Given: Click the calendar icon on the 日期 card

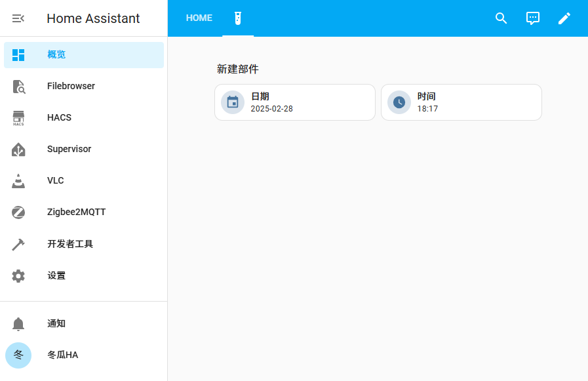Looking at the screenshot, I should pos(233,102).
